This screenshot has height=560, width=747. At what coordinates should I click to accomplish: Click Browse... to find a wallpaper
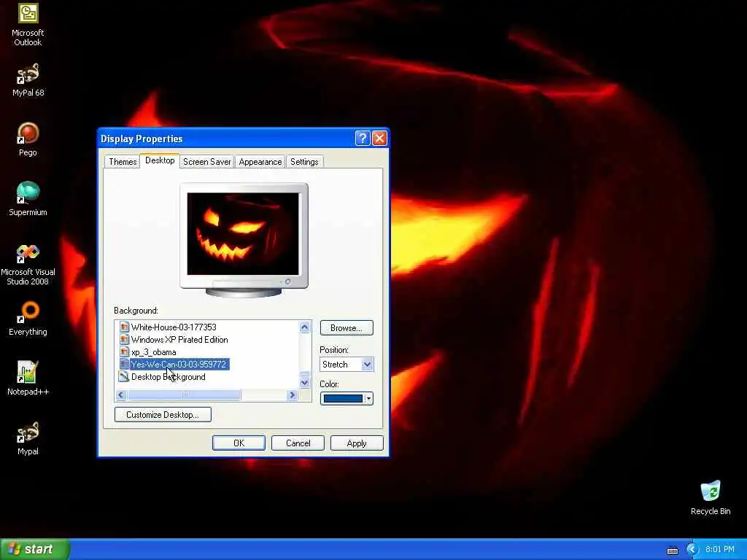(x=347, y=327)
